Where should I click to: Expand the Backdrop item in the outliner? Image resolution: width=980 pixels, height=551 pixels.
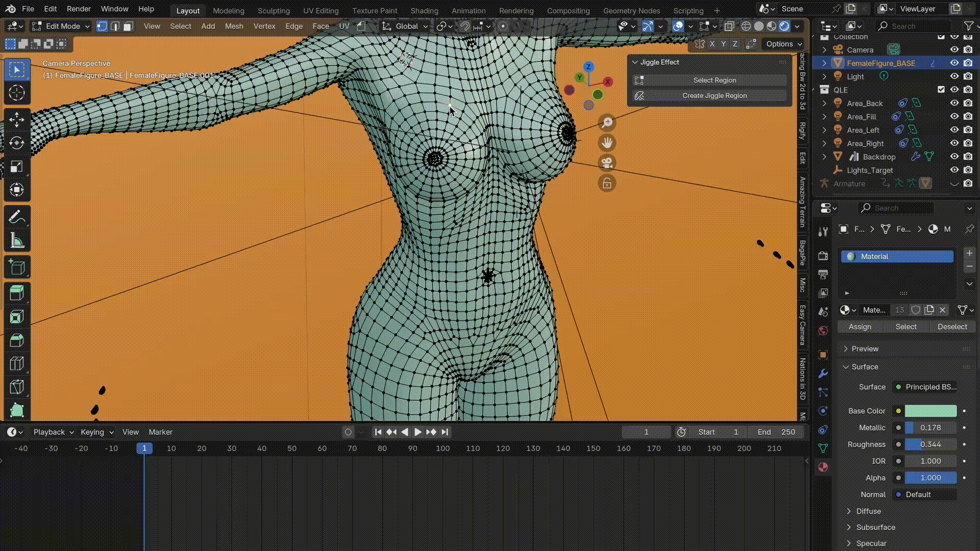tap(824, 157)
